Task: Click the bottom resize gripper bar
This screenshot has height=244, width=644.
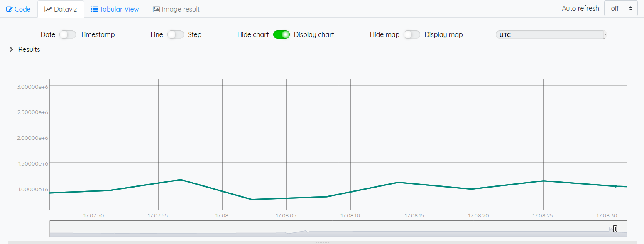Action: pyautogui.click(x=322, y=242)
